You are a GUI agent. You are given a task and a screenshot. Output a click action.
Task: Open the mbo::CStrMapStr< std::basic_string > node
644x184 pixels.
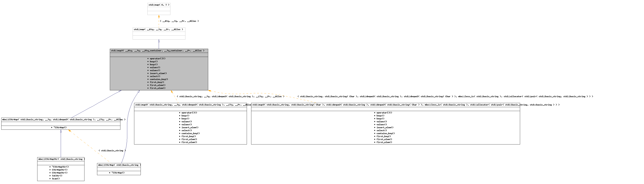pyautogui.click(x=61, y=159)
